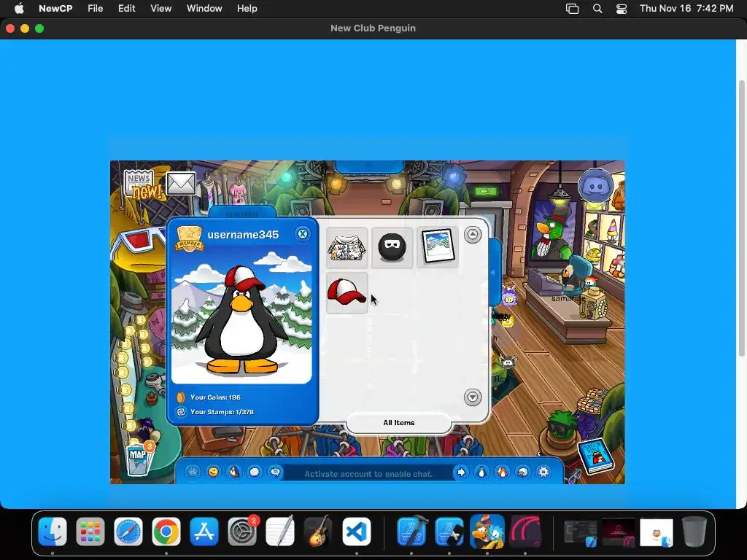
Task: Open the Trash in the Dock
Action: (694, 532)
